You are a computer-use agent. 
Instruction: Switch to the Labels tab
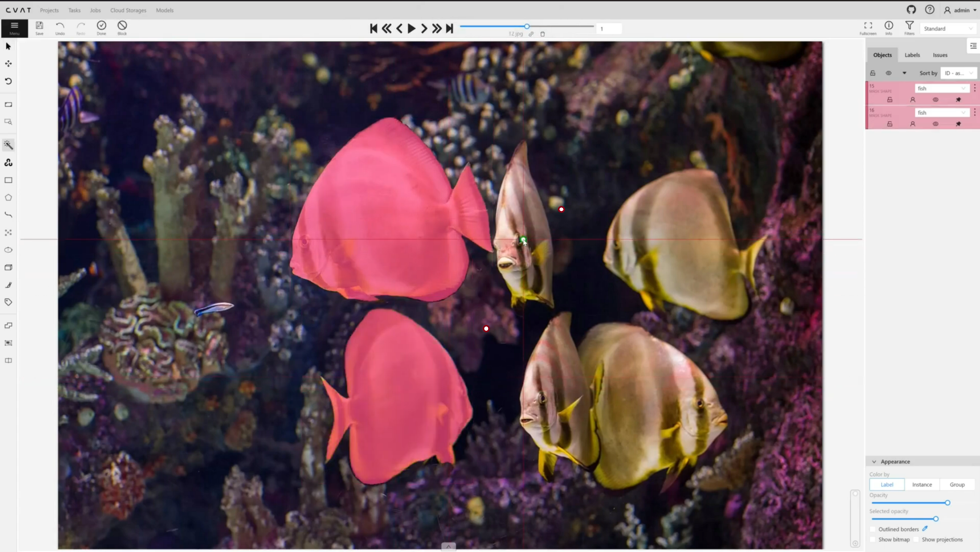pyautogui.click(x=912, y=55)
